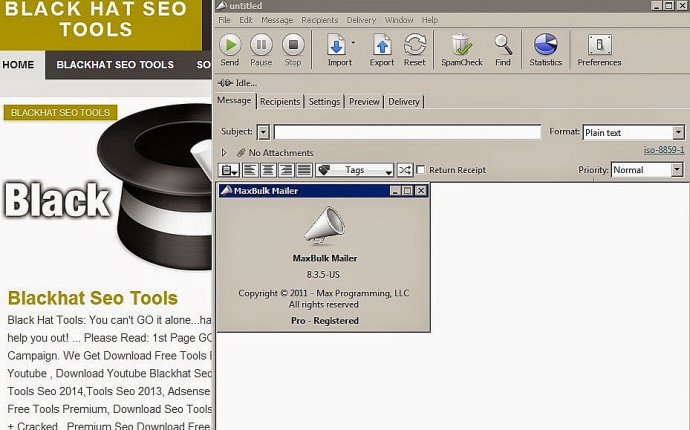Open BLACKHAT SEO TOOLS navigation link
The width and height of the screenshot is (690, 430).
(x=115, y=65)
